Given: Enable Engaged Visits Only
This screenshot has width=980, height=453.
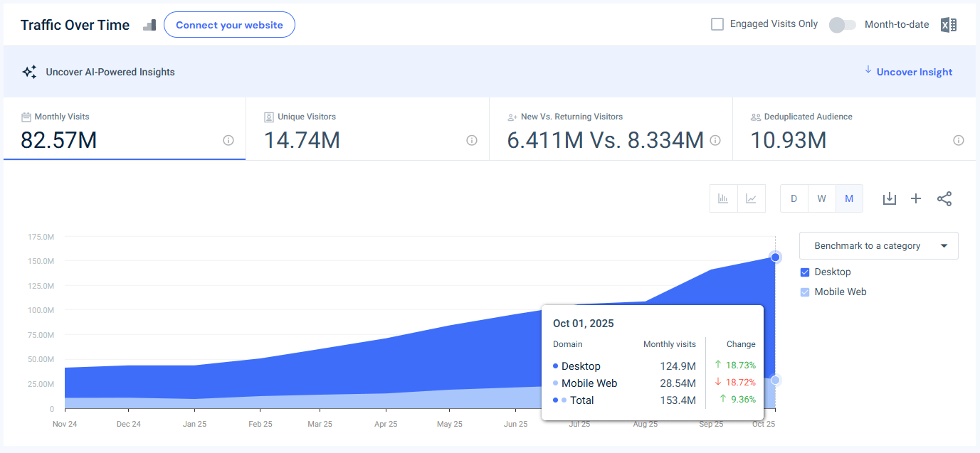Looking at the screenshot, I should pos(717,23).
